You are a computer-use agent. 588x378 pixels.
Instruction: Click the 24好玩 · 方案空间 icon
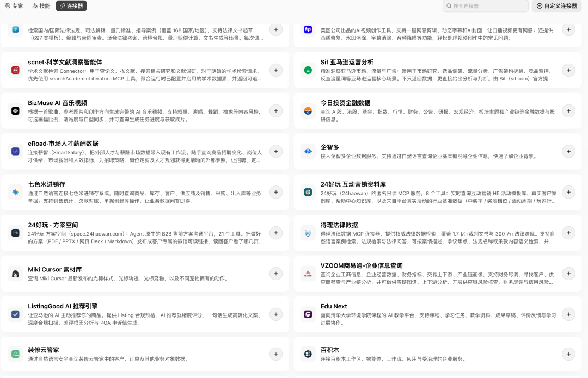point(15,233)
